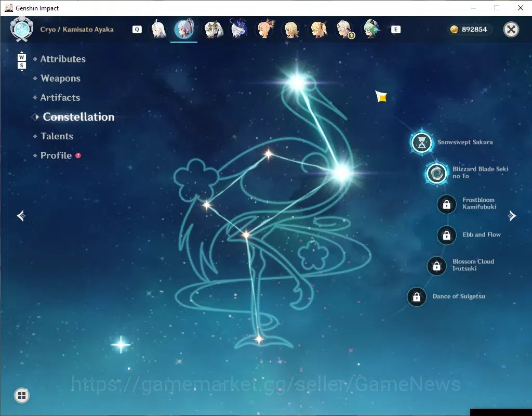The image size is (532, 416).
Task: Go to the Artifacts menu
Action: pos(60,98)
